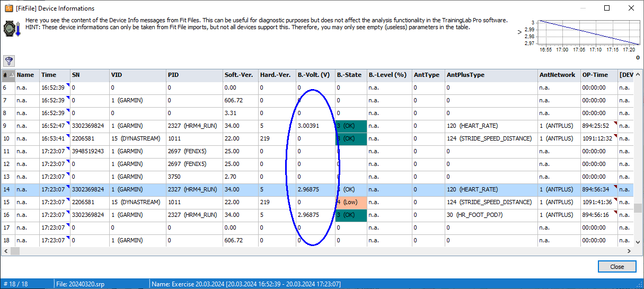The image size is (644, 289).
Task: Click status bar File: 20240320.srp
Action: click(x=81, y=284)
